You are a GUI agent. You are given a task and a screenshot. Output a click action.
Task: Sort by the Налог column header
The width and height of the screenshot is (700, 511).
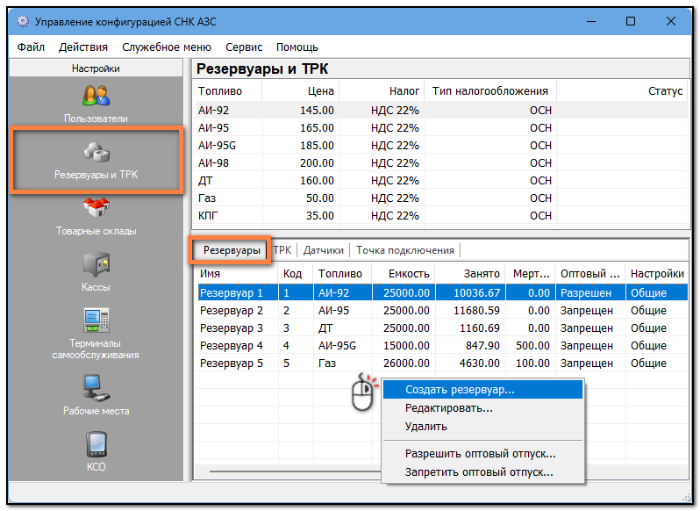point(382,91)
